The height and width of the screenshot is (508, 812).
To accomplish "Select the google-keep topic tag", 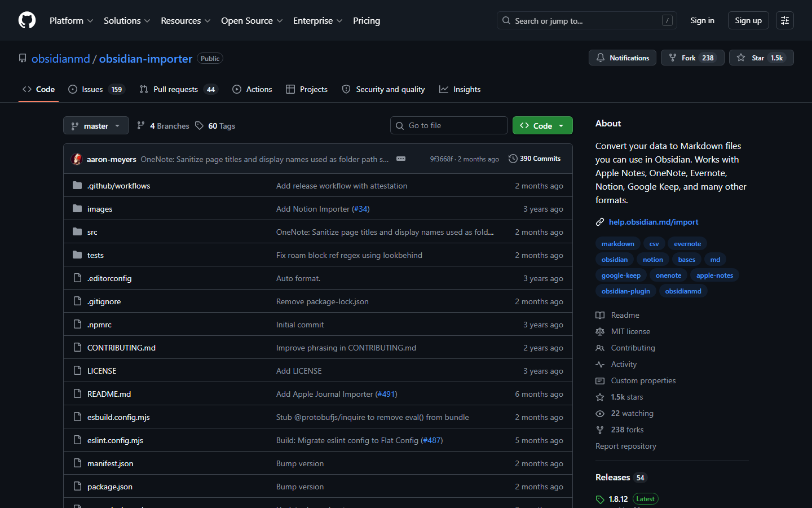I will (621, 275).
